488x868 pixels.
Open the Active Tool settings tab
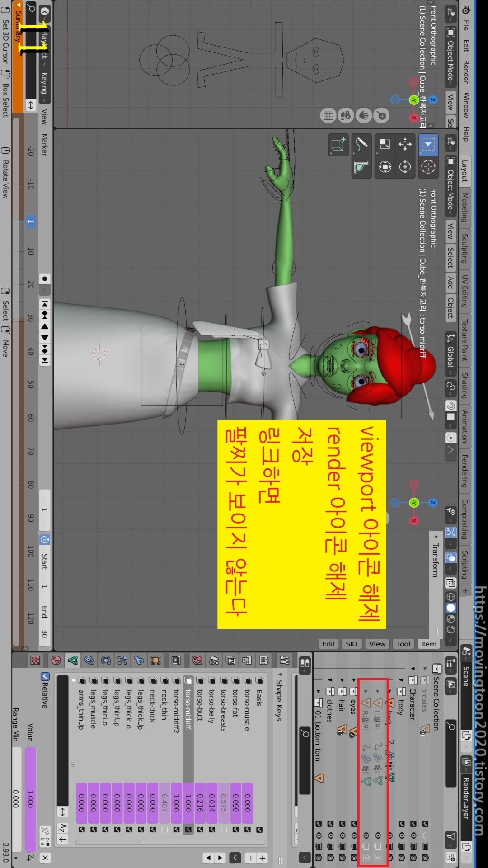point(285,660)
